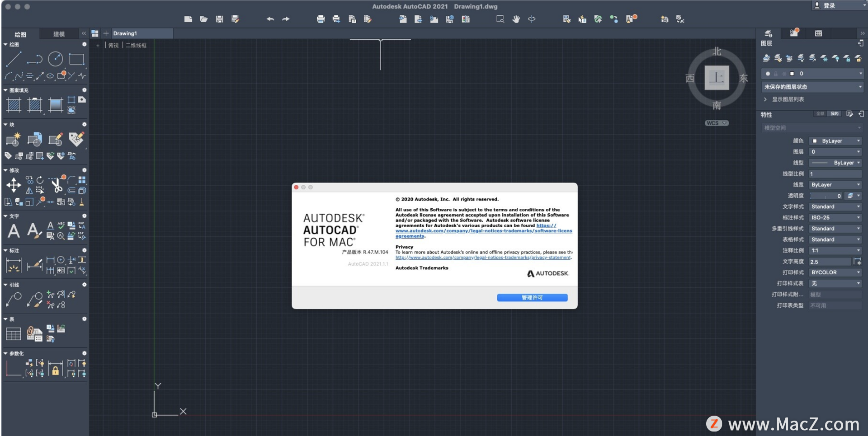
Task: Open the 俯视 view menu
Action: pos(113,45)
